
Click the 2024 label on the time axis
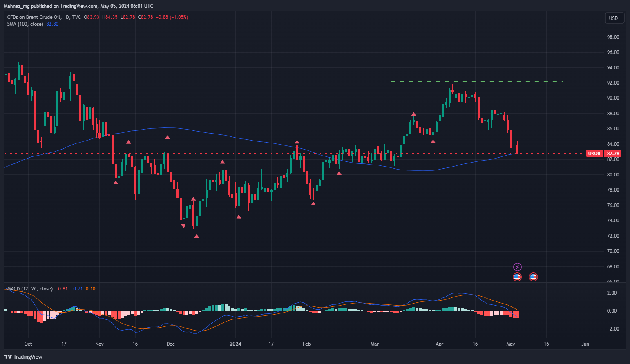click(235, 344)
